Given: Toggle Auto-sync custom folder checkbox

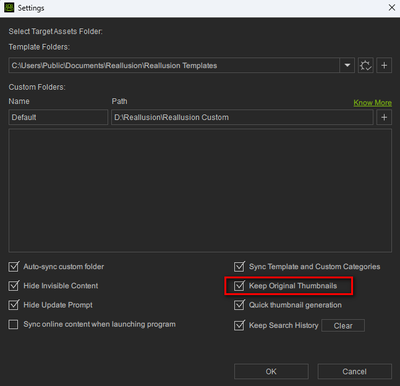Looking at the screenshot, I should [x=14, y=267].
